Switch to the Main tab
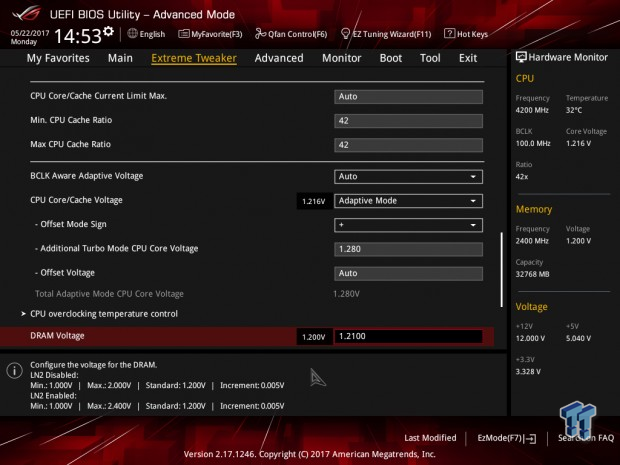 tap(120, 58)
